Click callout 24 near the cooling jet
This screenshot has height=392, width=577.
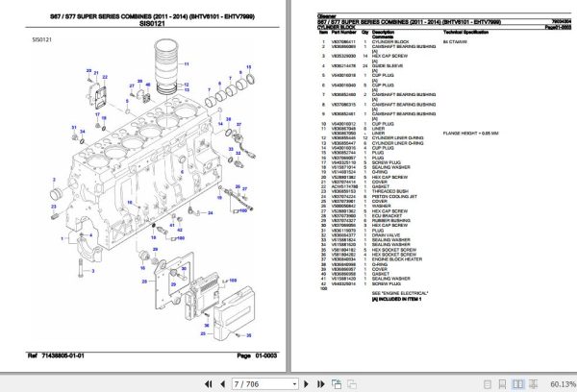point(210,213)
